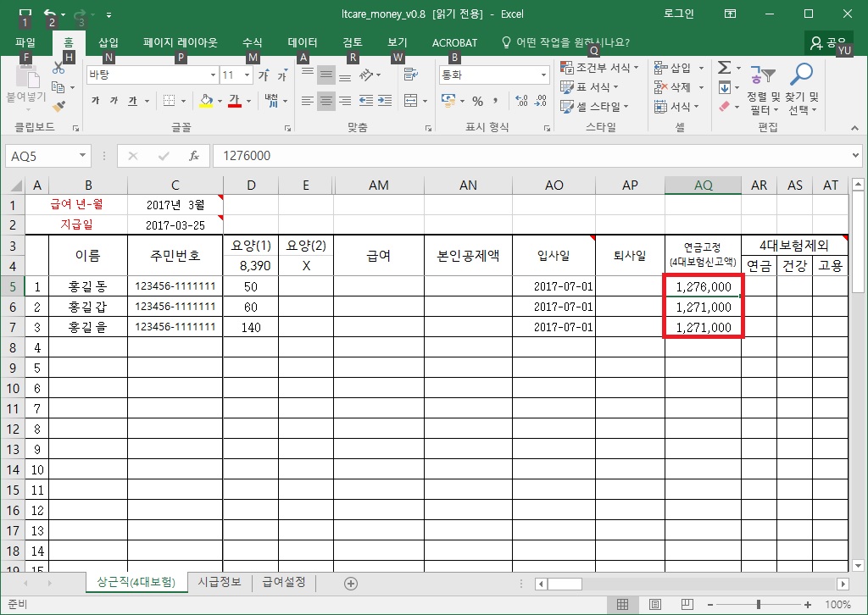This screenshot has height=615, width=868.
Task: Click the increase indent icon
Action: tap(387, 101)
